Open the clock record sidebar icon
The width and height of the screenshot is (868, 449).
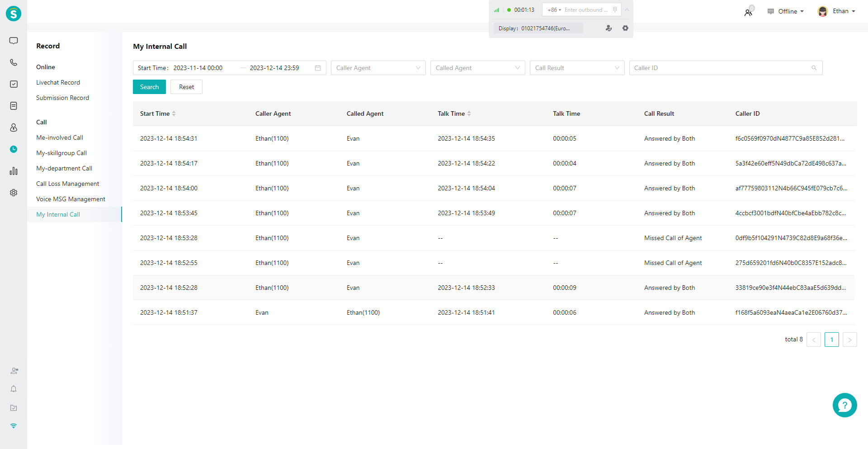(x=14, y=149)
